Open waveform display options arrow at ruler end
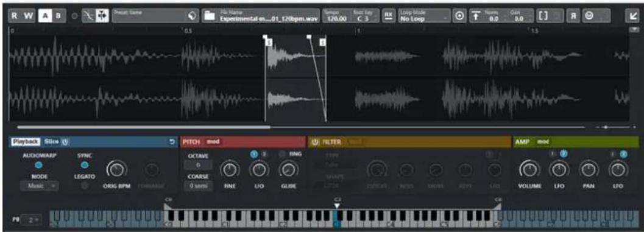The width and height of the screenshot is (644, 232). coord(634,30)
